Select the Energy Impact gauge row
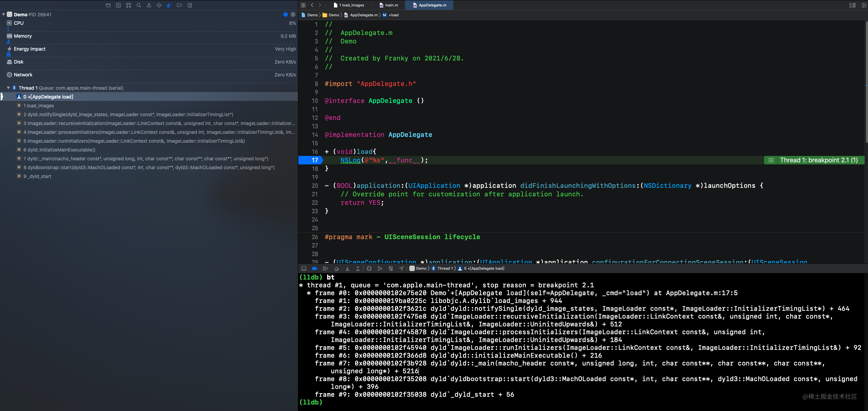The image size is (868, 411). point(149,51)
